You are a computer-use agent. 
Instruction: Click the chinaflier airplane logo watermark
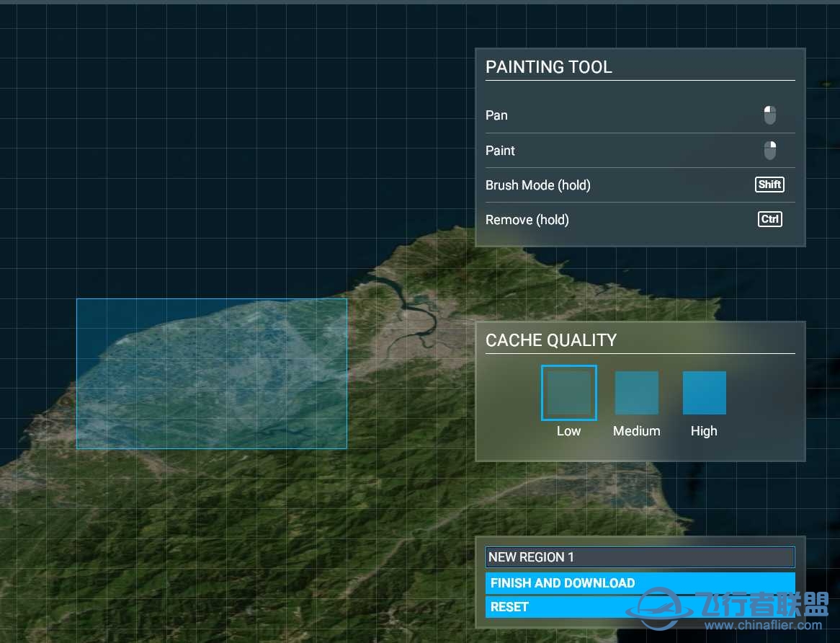pos(658,604)
